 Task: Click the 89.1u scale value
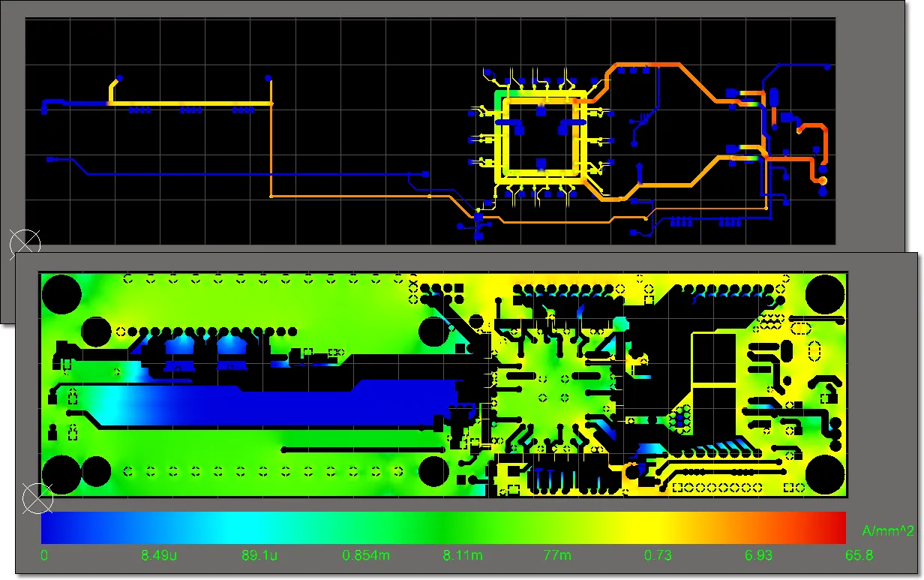pyautogui.click(x=259, y=556)
